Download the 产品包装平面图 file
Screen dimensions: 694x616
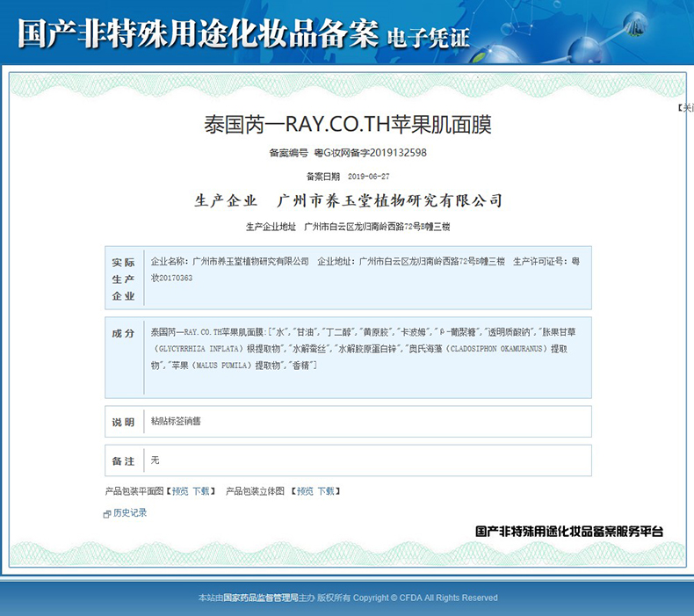coord(201,491)
